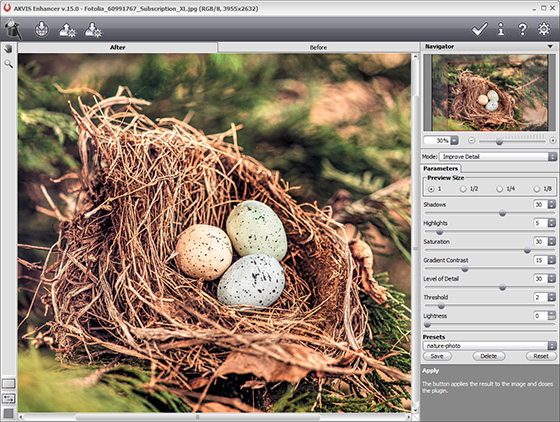Open preferences gear icon
Image resolution: width=560 pixels, height=422 pixels.
click(x=544, y=29)
